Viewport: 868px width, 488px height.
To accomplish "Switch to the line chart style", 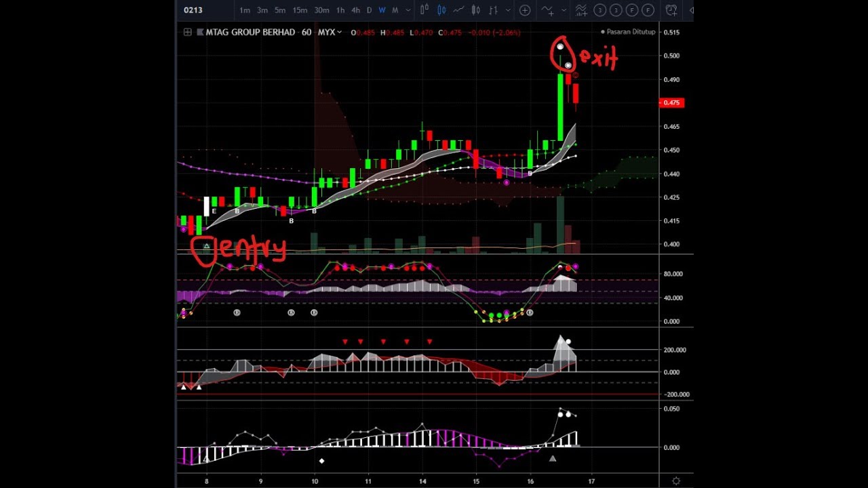I will [459, 10].
